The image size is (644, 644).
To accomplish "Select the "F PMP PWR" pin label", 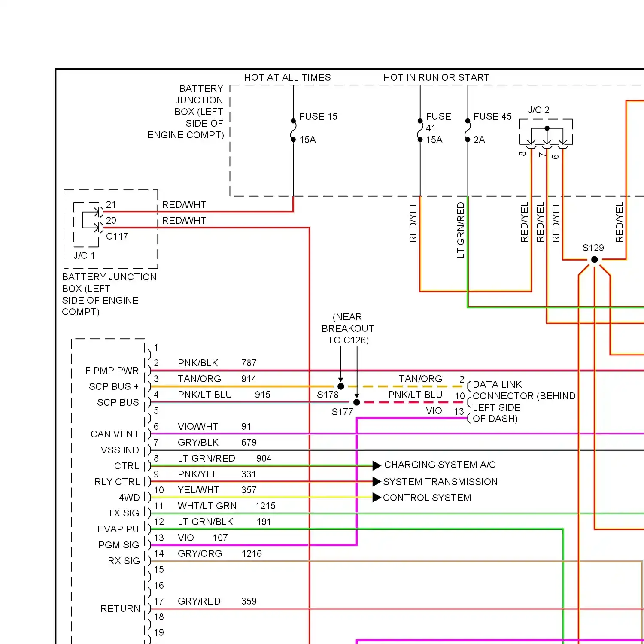I will click(112, 371).
